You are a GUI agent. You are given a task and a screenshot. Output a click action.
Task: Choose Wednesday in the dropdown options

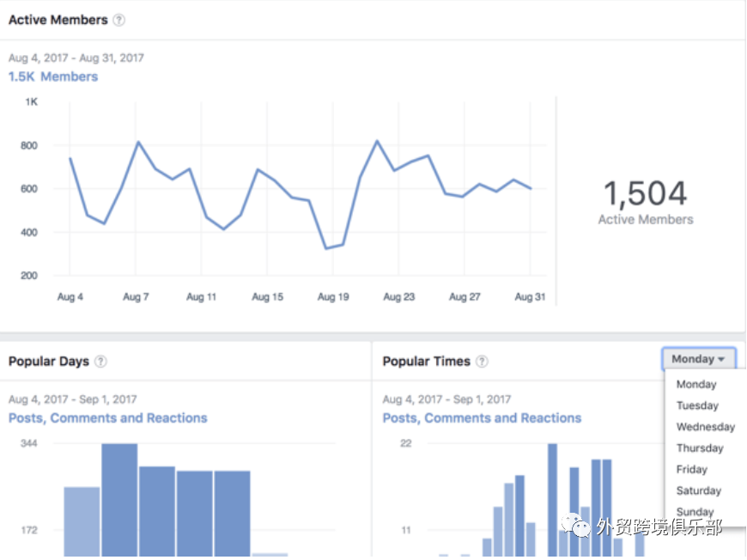pyautogui.click(x=705, y=427)
